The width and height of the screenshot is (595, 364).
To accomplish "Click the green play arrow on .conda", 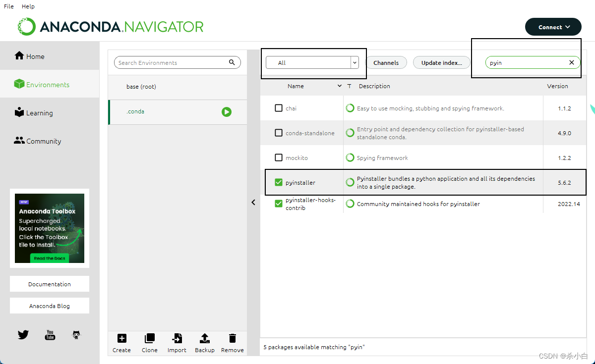I will point(227,112).
